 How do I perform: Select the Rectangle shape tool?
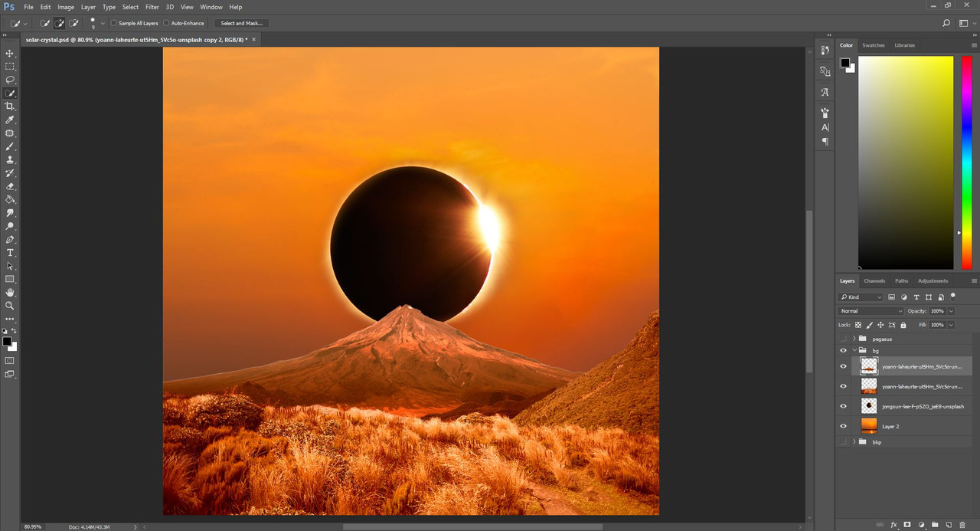10,279
